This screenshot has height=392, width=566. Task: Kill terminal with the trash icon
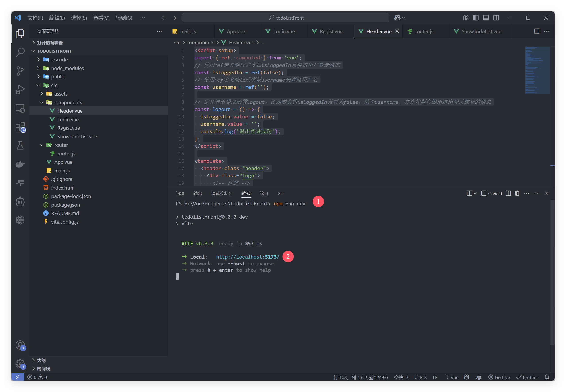click(517, 193)
